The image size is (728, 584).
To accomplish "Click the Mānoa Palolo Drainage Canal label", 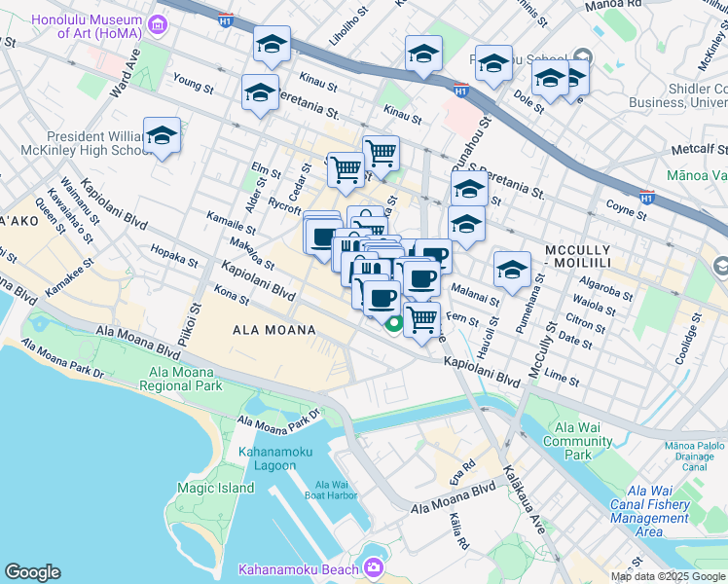I will 695,456.
